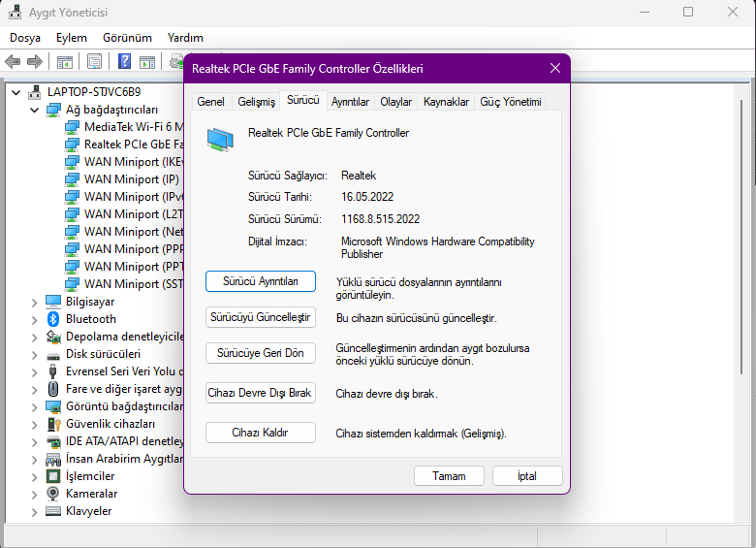The width and height of the screenshot is (756, 548).
Task: Click the Bluetooth category icon
Action: coord(53,319)
